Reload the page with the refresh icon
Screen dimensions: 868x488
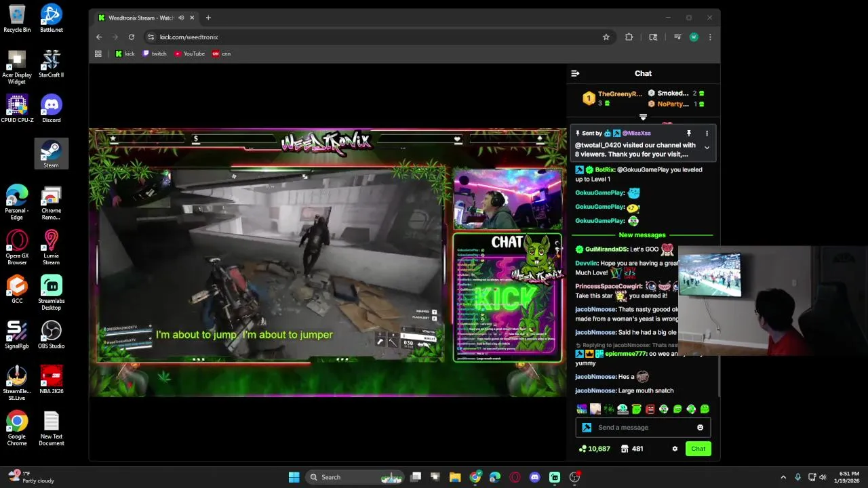coord(132,37)
